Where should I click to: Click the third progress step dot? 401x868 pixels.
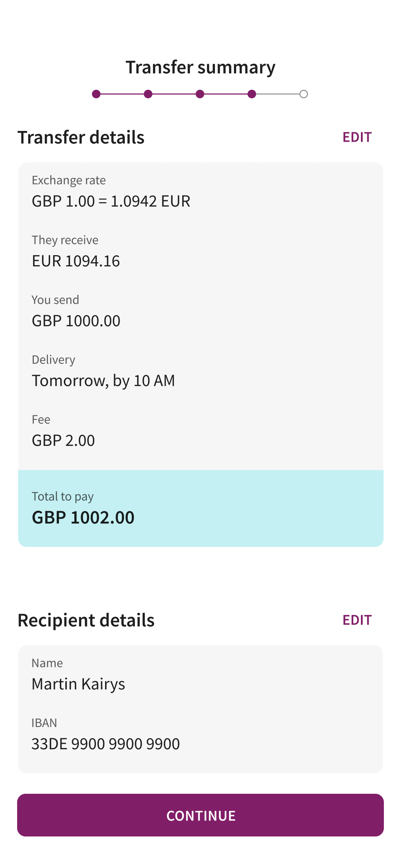click(200, 94)
